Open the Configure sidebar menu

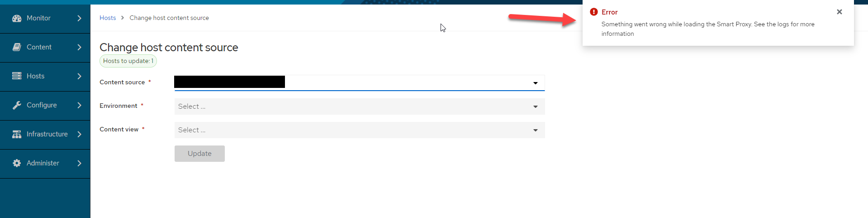click(x=45, y=105)
